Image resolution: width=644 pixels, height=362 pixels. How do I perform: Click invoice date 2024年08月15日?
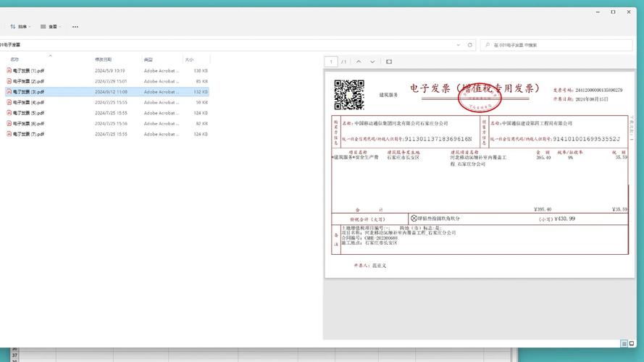point(592,99)
